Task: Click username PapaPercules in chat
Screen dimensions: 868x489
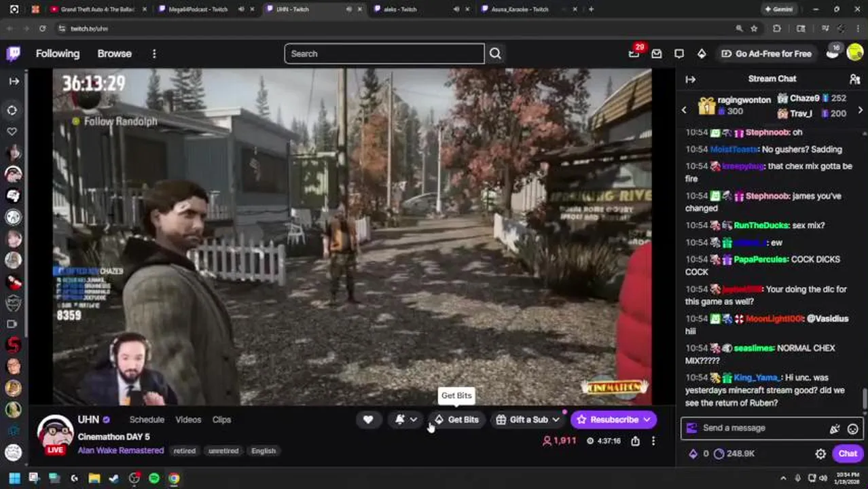Action: tap(761, 259)
